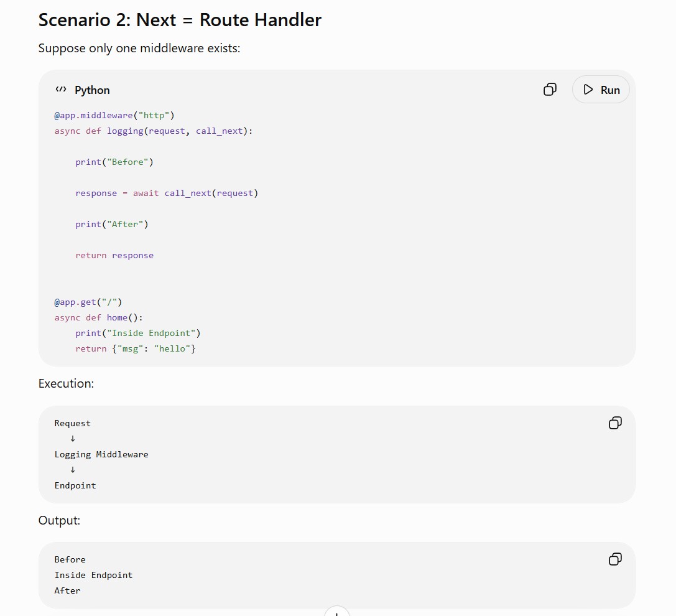Copy the Output text block
Screen dimensions: 676x616
click(x=615, y=559)
